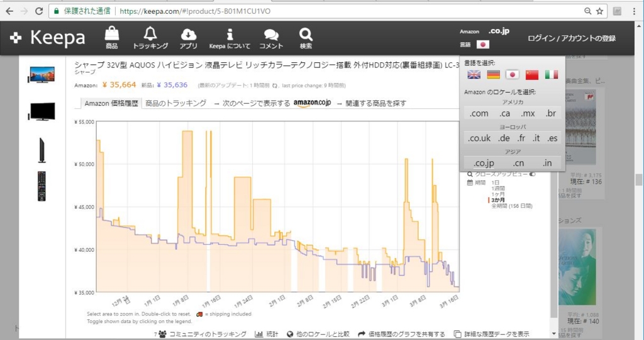This screenshot has width=644, height=340.
Task: Click the Keepa extension icon in toolbar
Action: [617, 11]
